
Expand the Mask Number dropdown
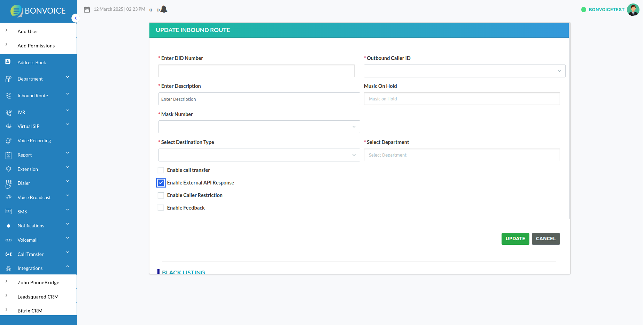click(259, 127)
